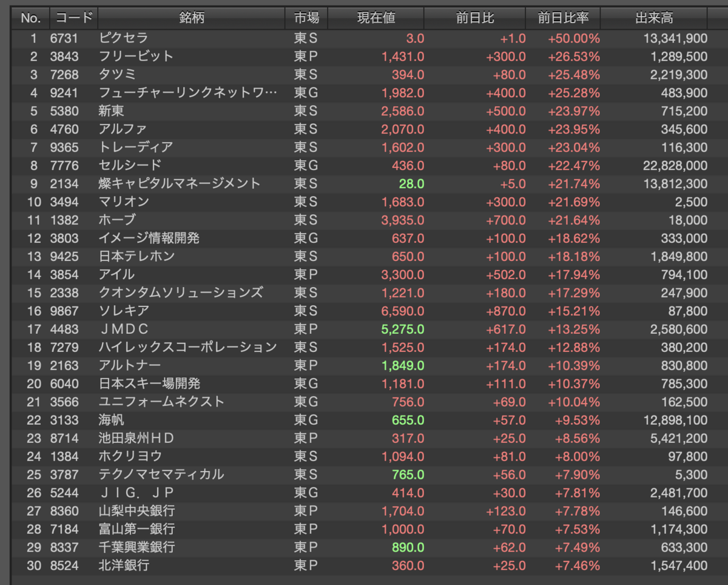Click the +502.0 price change
This screenshot has width=728, height=585.
click(x=506, y=275)
